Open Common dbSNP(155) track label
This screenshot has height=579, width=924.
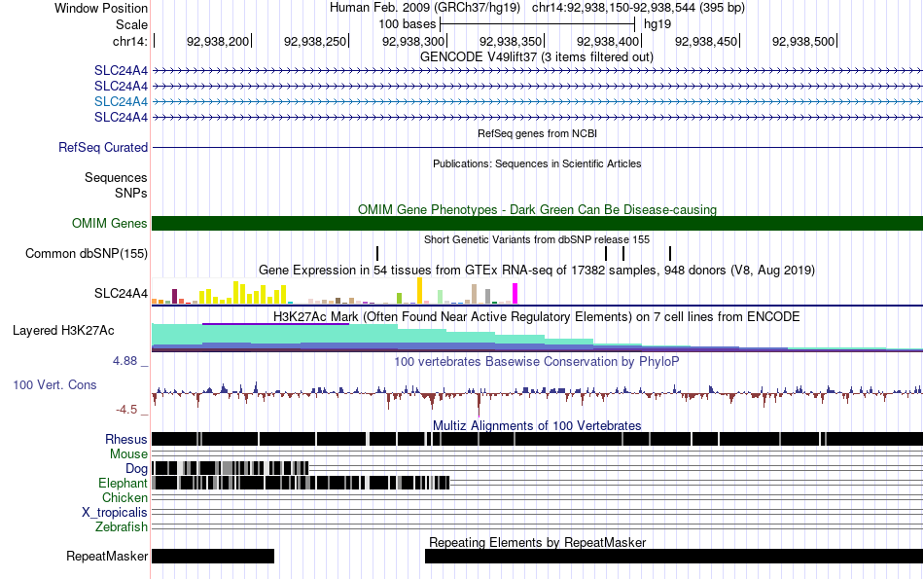87,254
